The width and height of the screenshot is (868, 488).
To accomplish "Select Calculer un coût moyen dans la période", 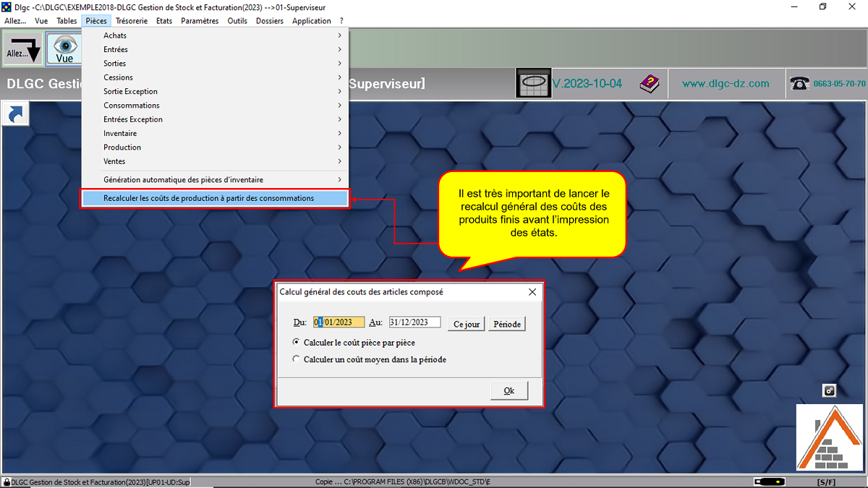I will [296, 359].
